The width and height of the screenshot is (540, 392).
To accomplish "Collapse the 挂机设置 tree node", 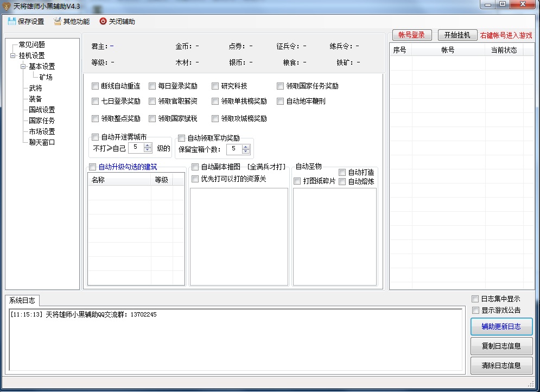I will coord(12,55).
